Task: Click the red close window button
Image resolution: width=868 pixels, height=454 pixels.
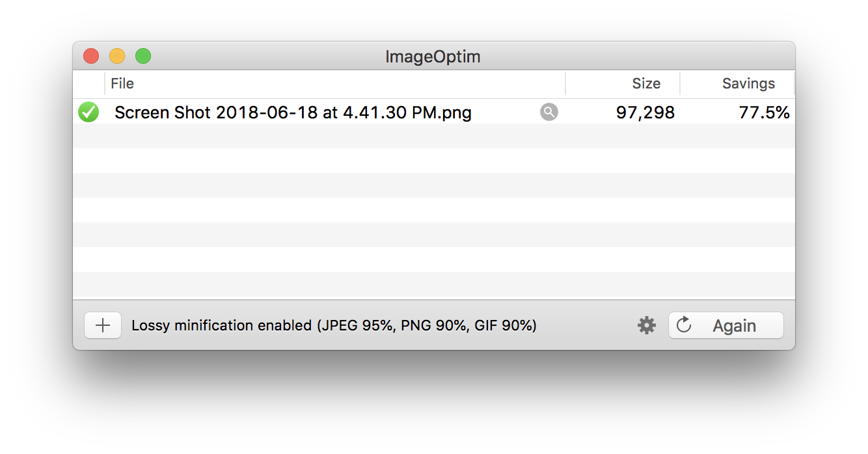Action: click(x=91, y=56)
